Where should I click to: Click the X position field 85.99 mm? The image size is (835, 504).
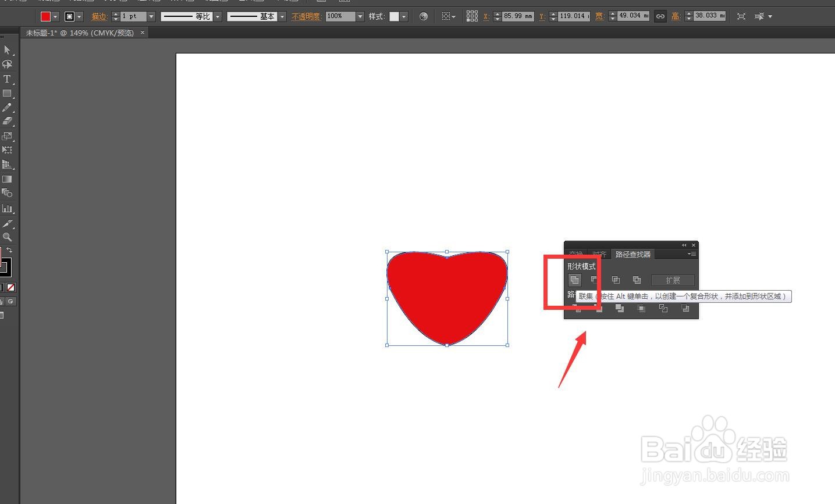[518, 16]
